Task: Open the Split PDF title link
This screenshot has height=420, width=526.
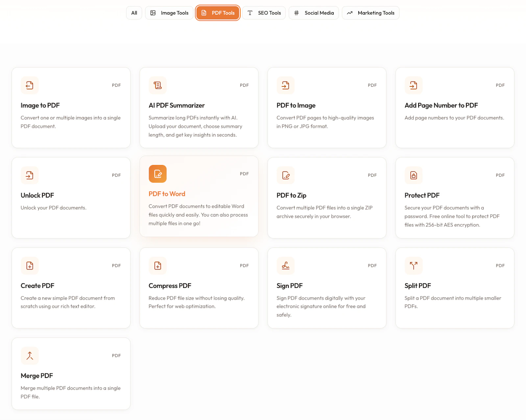Action: 418,286
